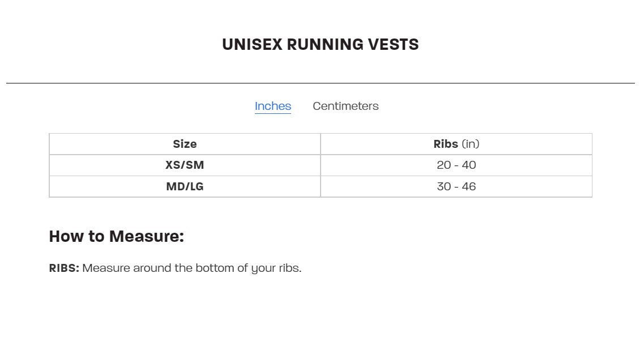Click the (in) unit in Ribs header
The width and height of the screenshot is (644, 337).
(471, 144)
